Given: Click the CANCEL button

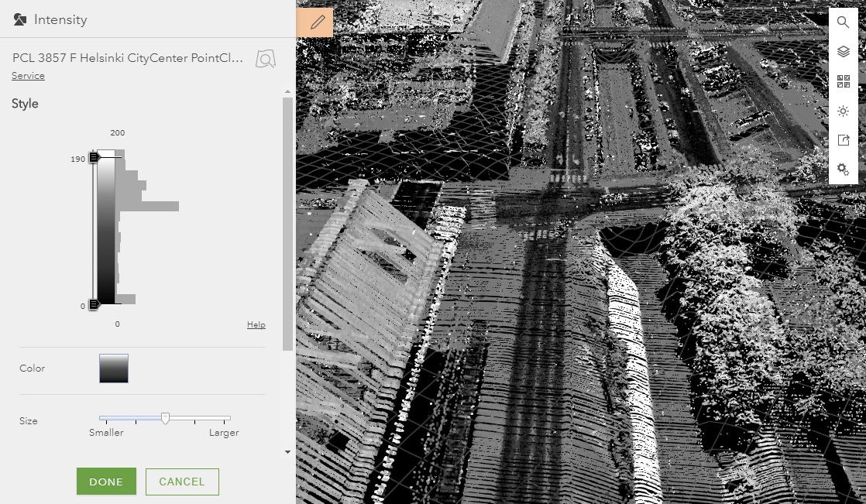Looking at the screenshot, I should [x=182, y=482].
